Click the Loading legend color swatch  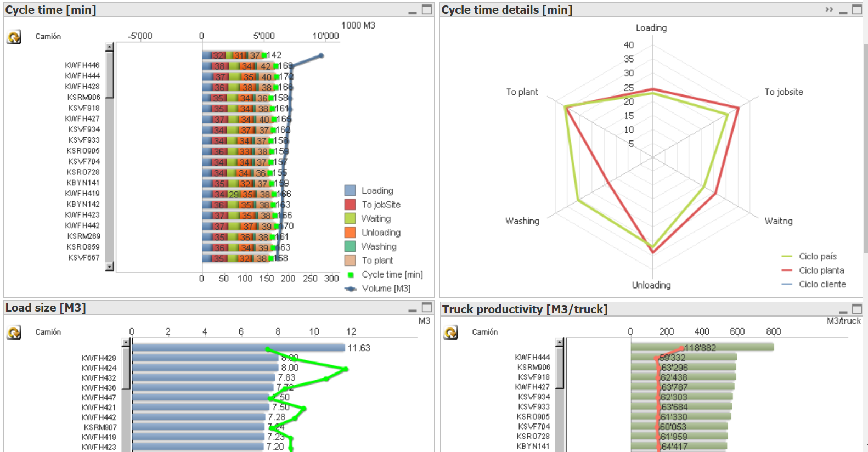[x=350, y=190]
